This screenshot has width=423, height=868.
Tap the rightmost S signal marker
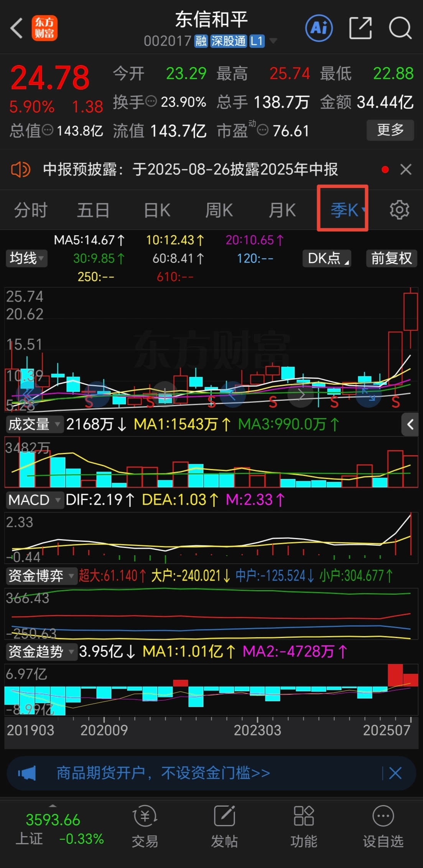(396, 402)
